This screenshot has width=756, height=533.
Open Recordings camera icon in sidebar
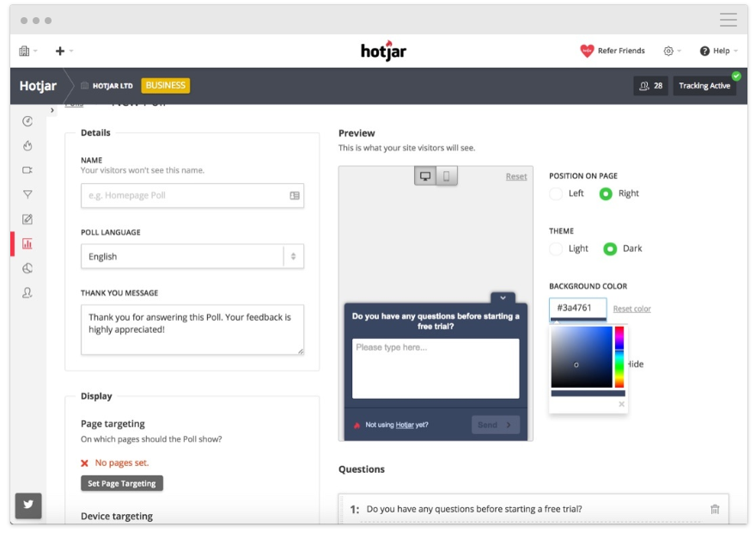pos(27,170)
